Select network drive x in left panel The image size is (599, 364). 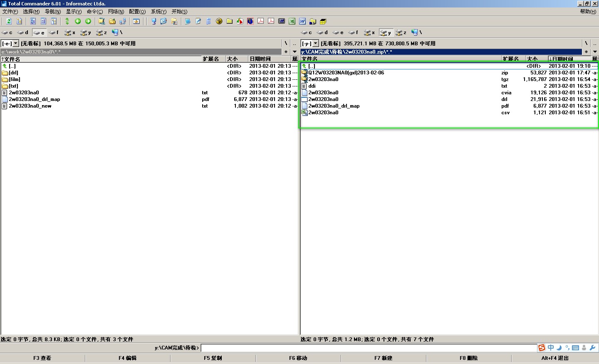pyautogui.click(x=70, y=32)
